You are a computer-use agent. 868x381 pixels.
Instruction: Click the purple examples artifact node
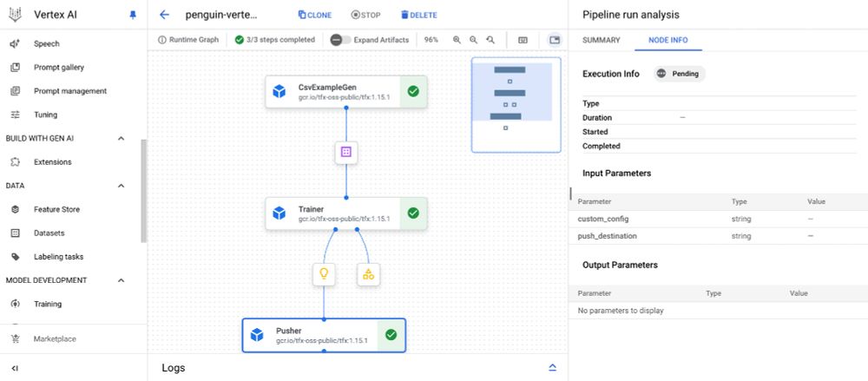pos(346,152)
